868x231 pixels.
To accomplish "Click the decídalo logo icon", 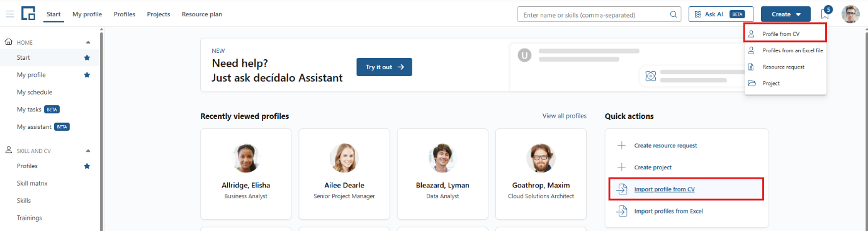I will point(28,13).
